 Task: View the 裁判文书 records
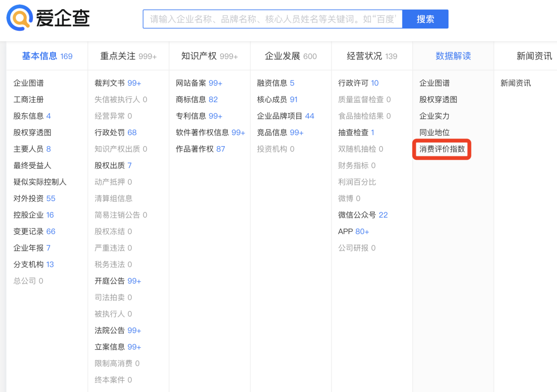coord(117,83)
